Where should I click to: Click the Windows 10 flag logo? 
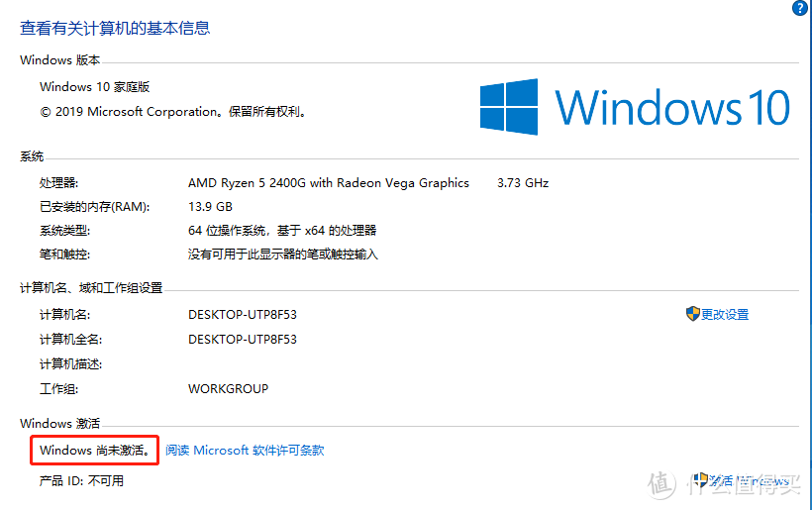pyautogui.click(x=509, y=107)
